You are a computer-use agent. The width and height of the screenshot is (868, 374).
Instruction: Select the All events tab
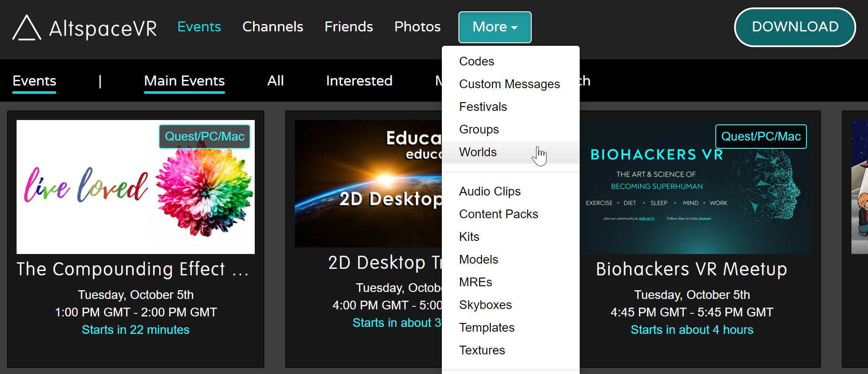(x=275, y=81)
